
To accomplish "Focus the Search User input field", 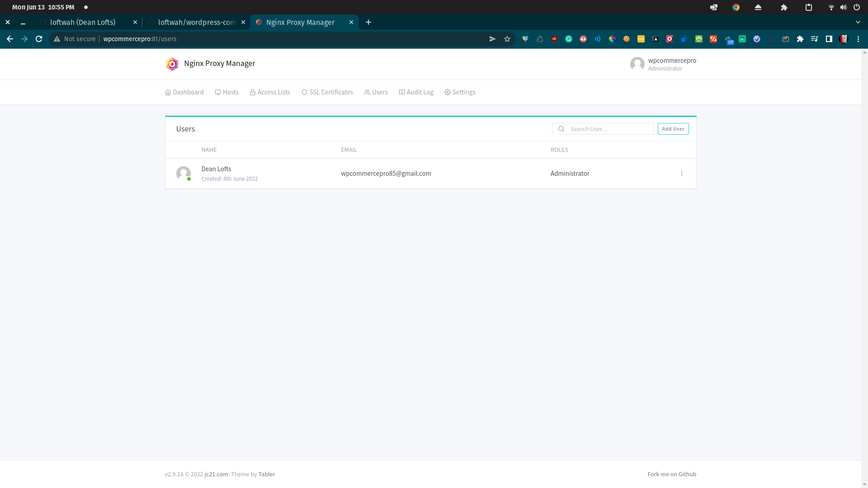I will click(608, 129).
